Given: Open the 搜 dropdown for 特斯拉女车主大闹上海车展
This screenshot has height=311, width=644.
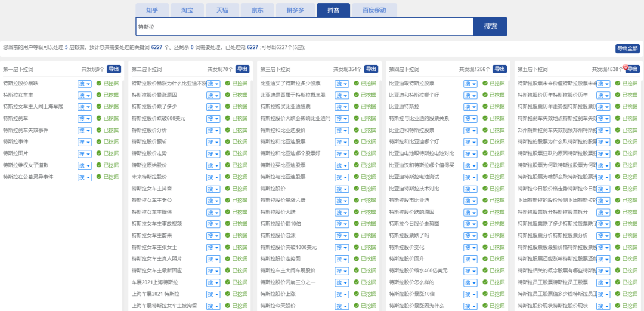Looking at the screenshot, I should coord(84,107).
